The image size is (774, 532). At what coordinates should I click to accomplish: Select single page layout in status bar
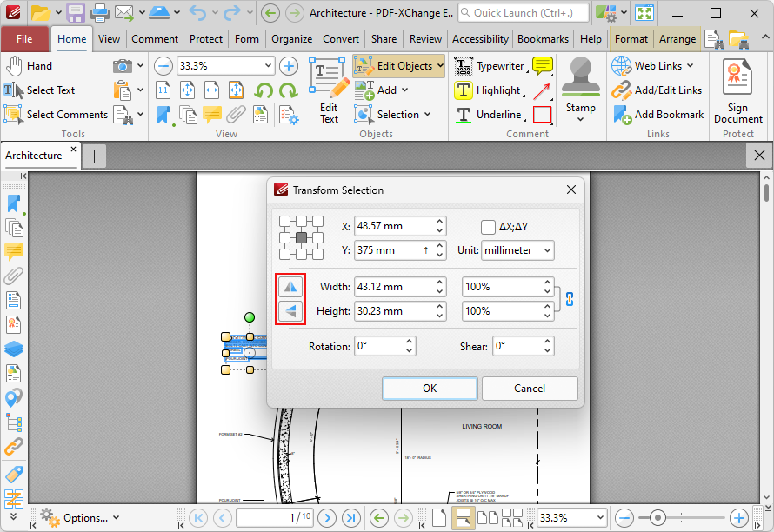[x=439, y=518]
